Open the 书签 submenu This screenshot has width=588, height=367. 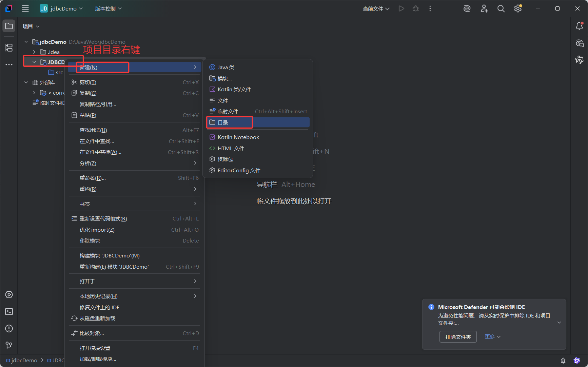click(x=134, y=204)
